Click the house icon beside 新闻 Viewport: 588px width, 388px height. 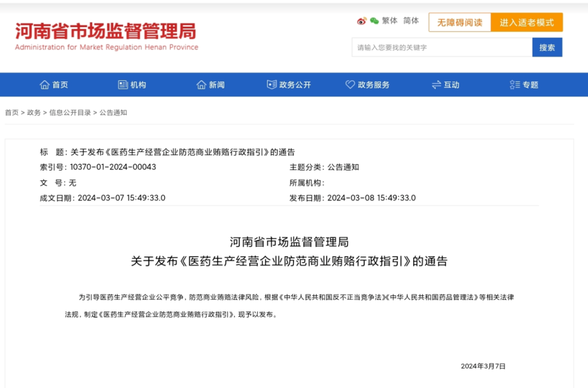[201, 85]
